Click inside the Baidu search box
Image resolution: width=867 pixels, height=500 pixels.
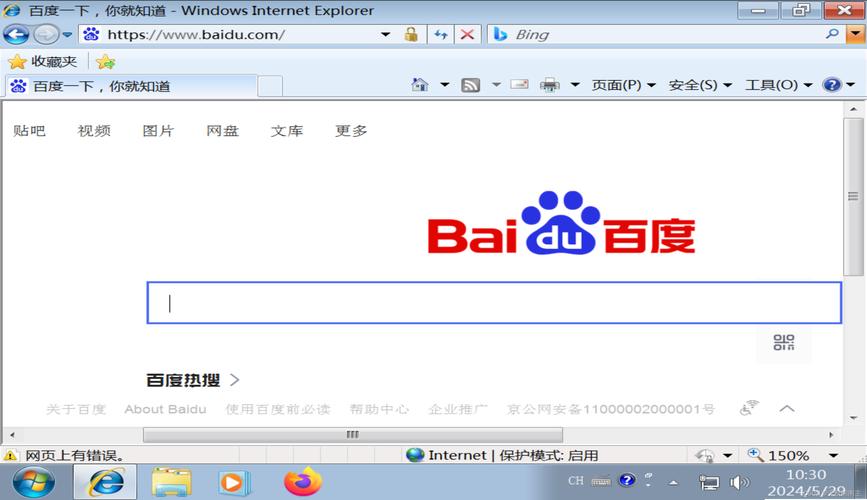point(494,303)
